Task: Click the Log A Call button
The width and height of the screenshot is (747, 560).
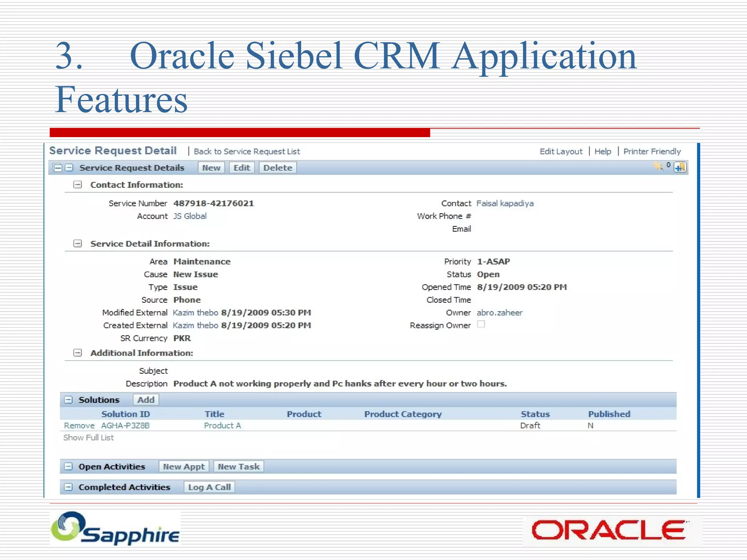Action: click(209, 487)
